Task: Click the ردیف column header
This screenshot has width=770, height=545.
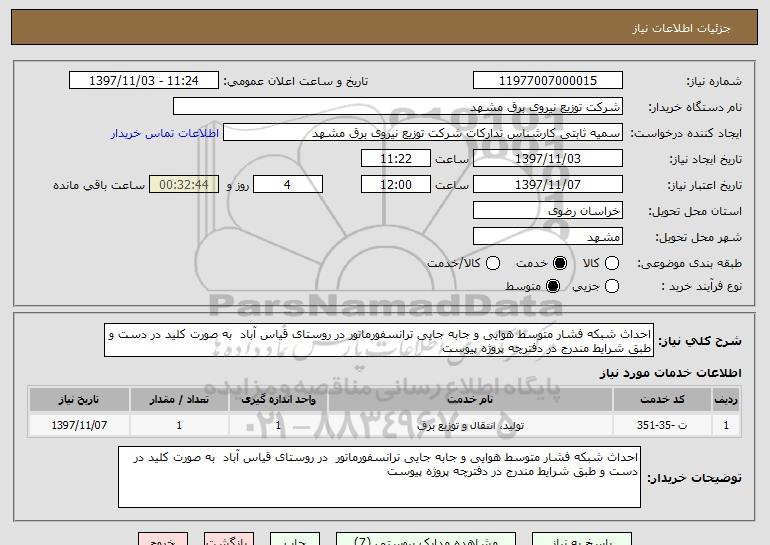Action: [726, 400]
